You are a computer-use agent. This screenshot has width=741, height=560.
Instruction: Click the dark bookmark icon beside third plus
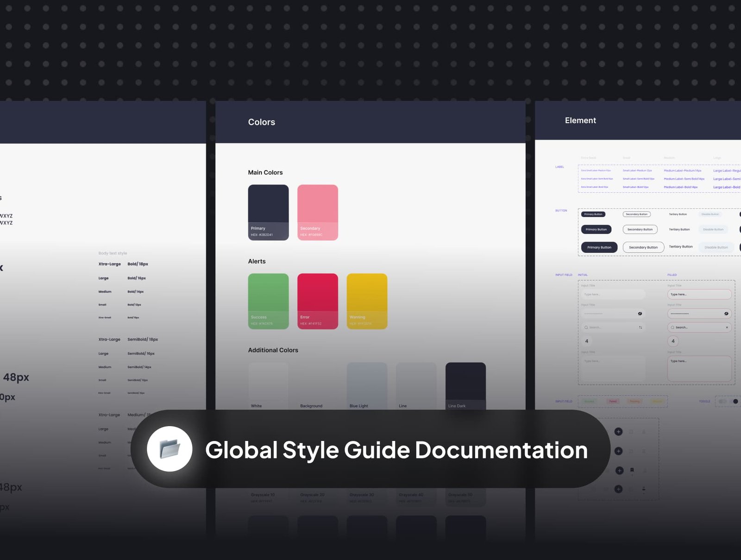[632, 471]
